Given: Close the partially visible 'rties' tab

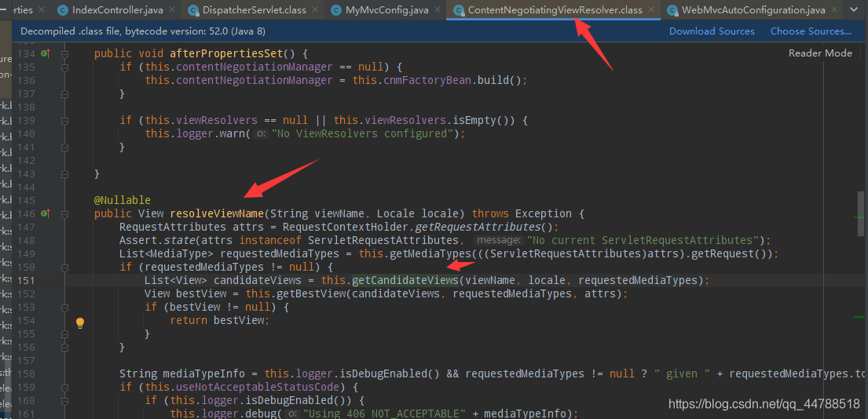Looking at the screenshot, I should coord(43,10).
